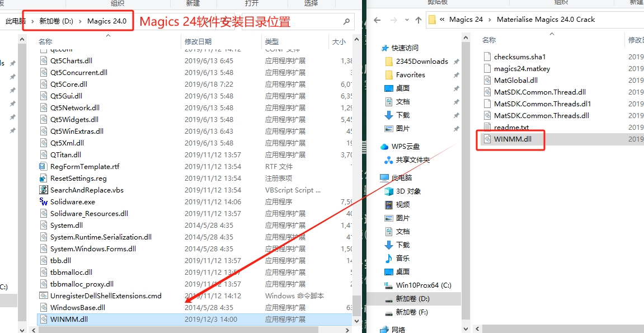Viewport: 644px width, 333px height.
Task: Click the up arrow to parent folder
Action: (419, 18)
